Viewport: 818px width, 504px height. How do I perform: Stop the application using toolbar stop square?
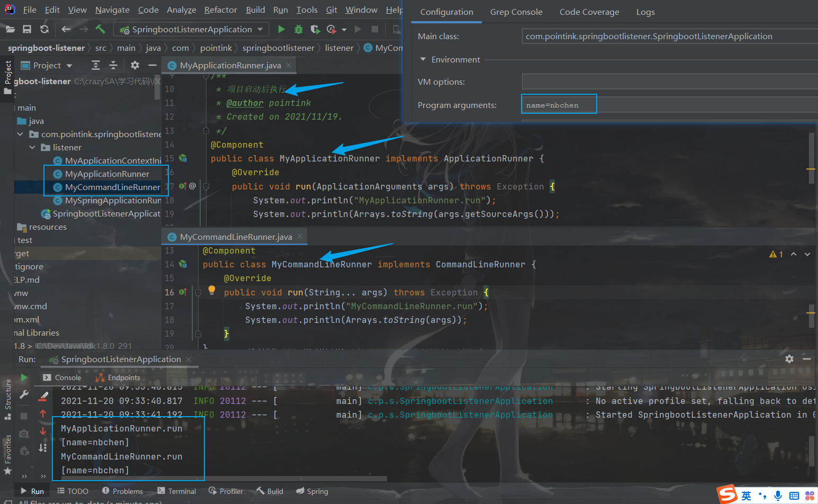tap(375, 29)
